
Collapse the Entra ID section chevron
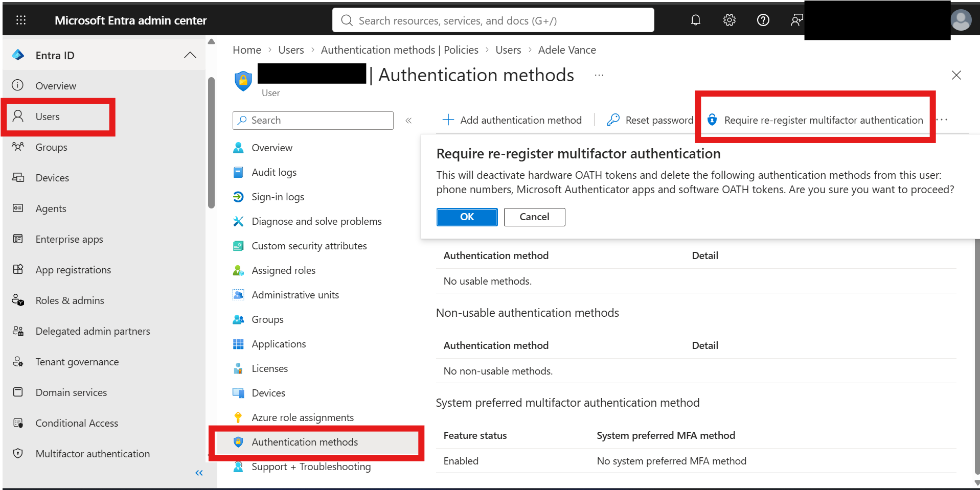click(190, 55)
